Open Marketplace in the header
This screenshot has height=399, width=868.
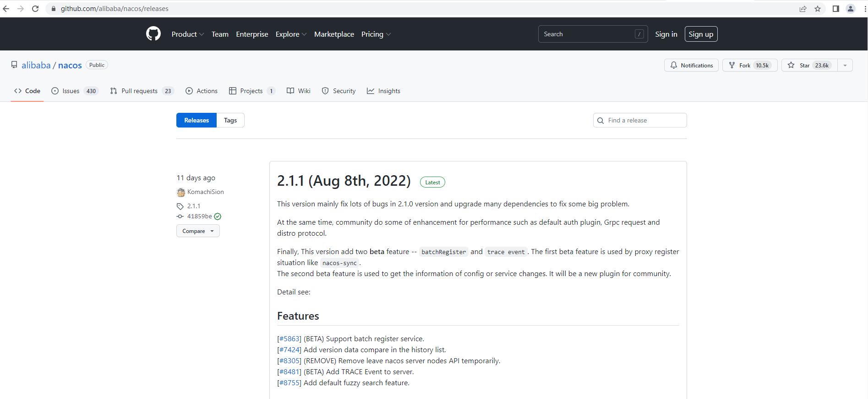pos(334,34)
